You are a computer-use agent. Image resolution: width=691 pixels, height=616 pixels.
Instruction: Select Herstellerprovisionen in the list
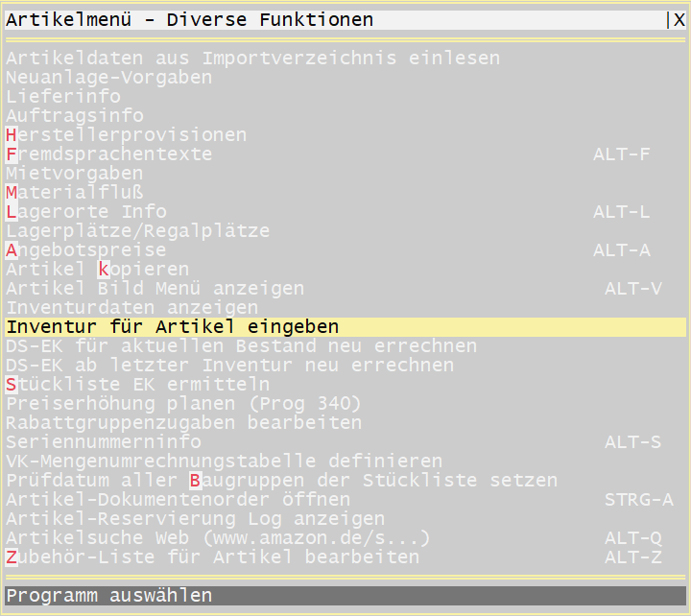tap(126, 135)
